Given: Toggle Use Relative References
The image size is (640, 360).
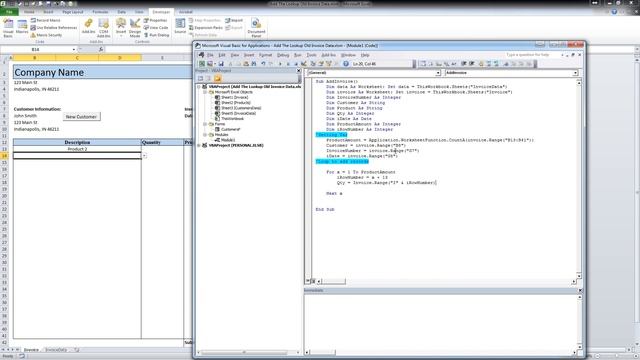Looking at the screenshot, I should click(x=53, y=28).
